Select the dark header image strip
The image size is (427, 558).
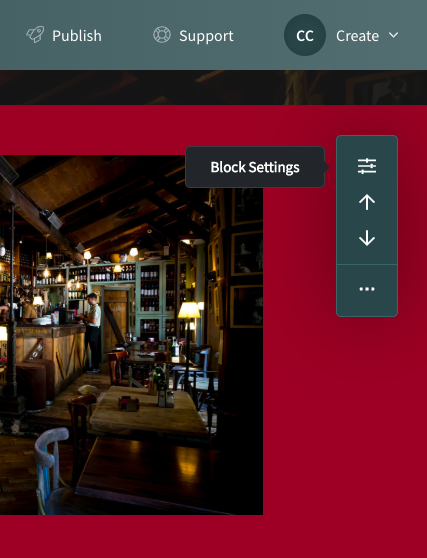tap(214, 87)
